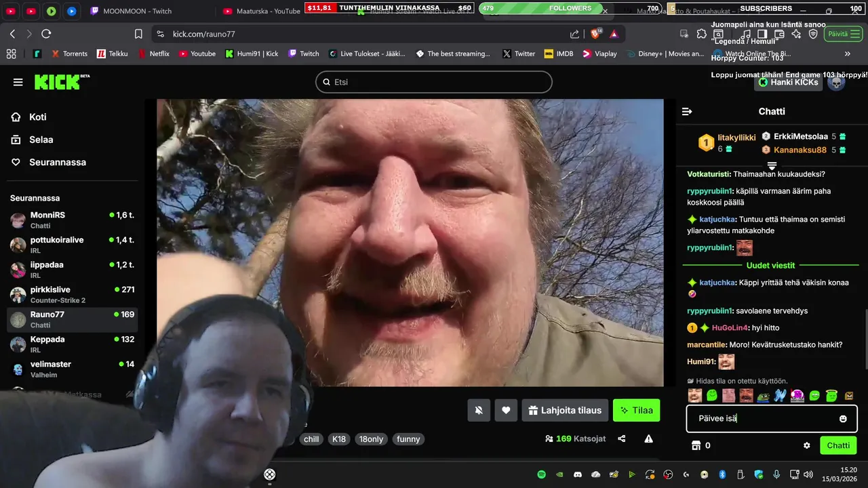
Task: Open the Telkku bookmark
Action: (112, 54)
